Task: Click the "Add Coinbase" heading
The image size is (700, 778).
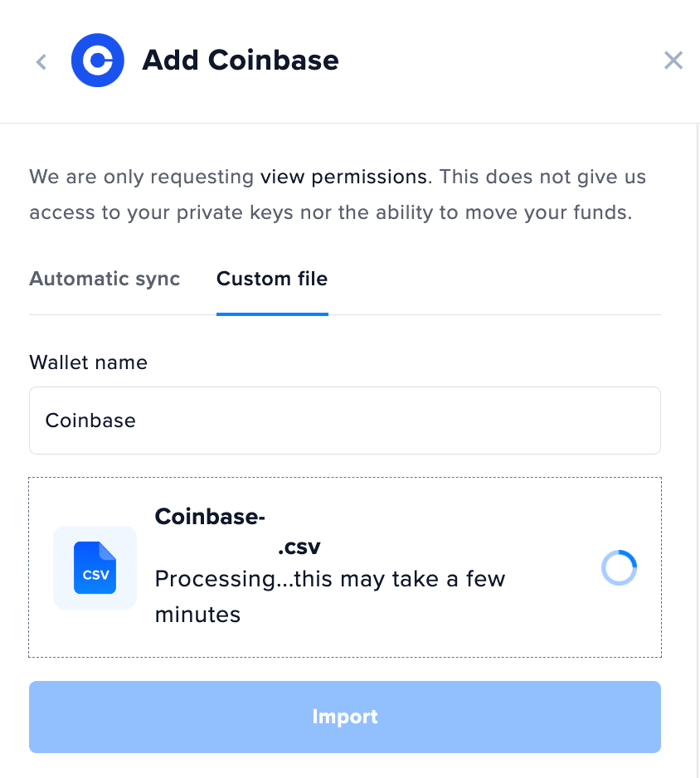Action: tap(241, 61)
